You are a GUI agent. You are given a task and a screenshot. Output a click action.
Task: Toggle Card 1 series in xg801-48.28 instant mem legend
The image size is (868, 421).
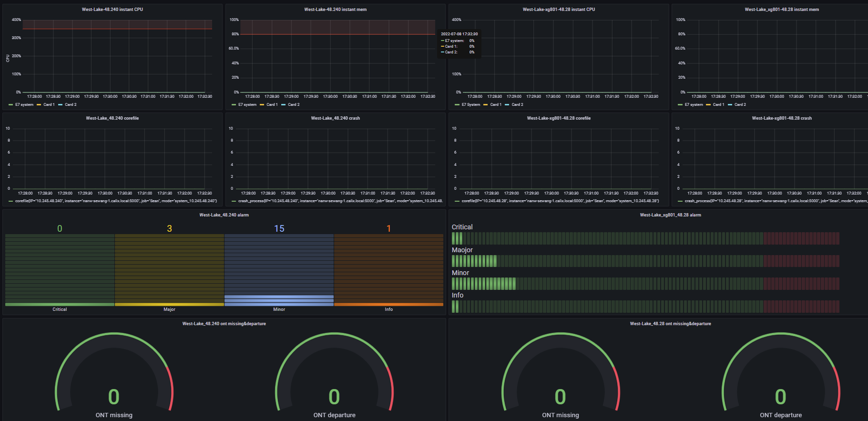click(x=718, y=104)
